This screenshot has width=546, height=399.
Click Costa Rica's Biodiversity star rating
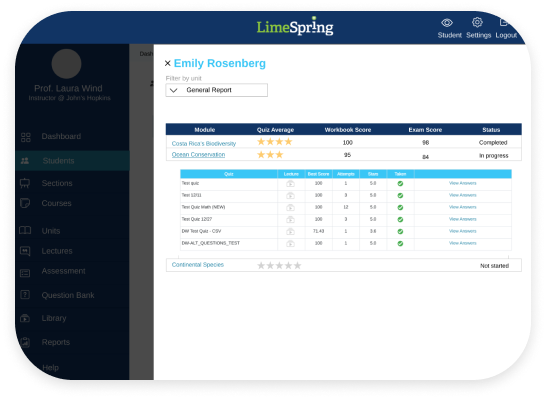click(x=275, y=142)
